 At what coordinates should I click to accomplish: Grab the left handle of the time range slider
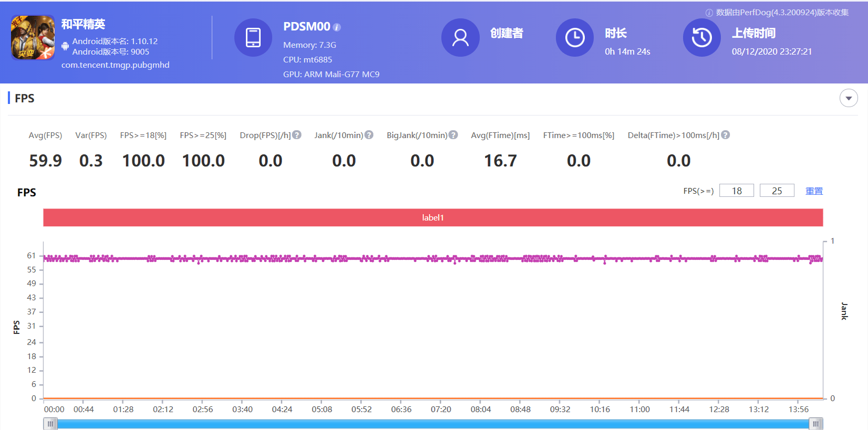click(x=50, y=424)
